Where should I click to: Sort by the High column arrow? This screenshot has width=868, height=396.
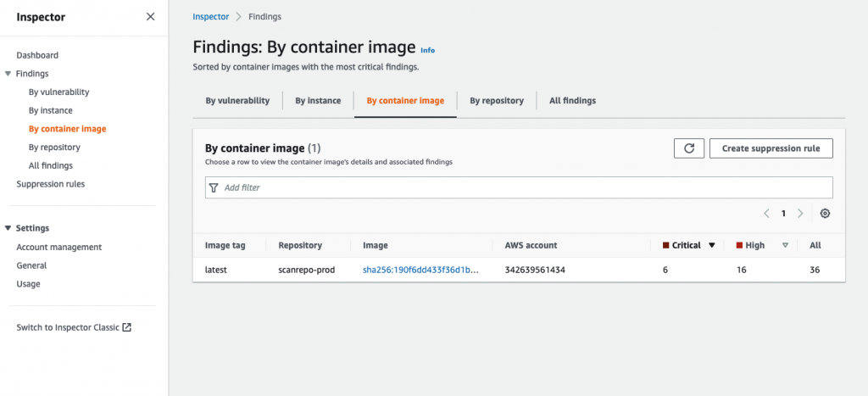[x=785, y=246]
